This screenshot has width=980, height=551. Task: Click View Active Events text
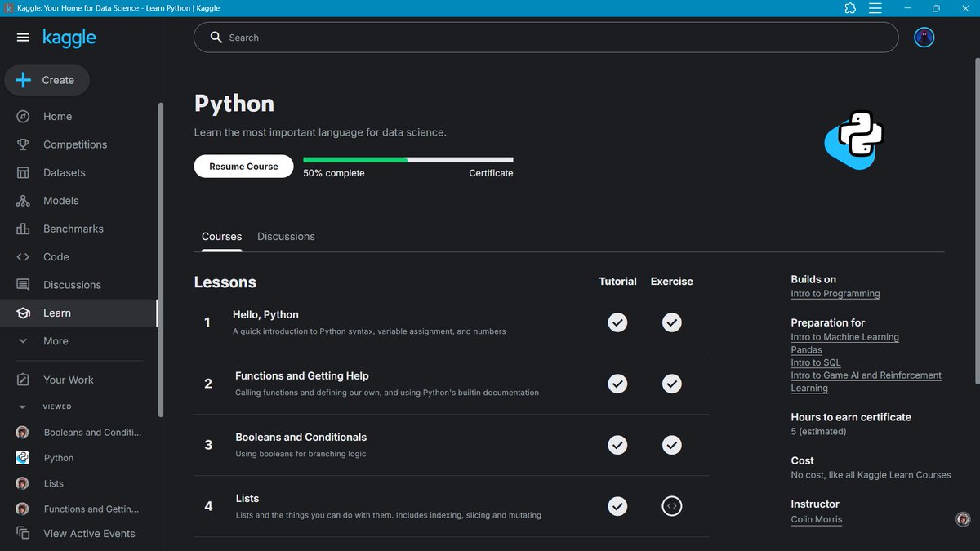click(89, 534)
